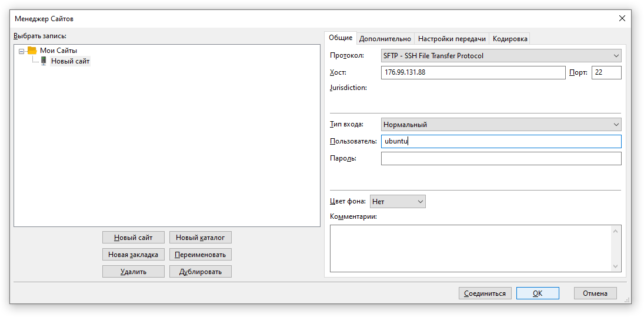Click the server icon beside Новый сайт
Image resolution: width=644 pixels, height=317 pixels.
coord(44,61)
